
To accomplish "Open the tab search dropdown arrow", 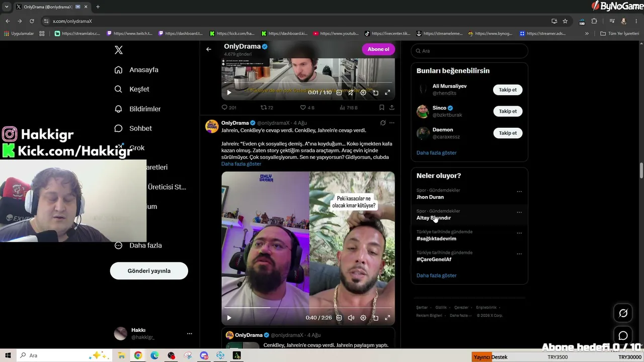I will (x=7, y=7).
